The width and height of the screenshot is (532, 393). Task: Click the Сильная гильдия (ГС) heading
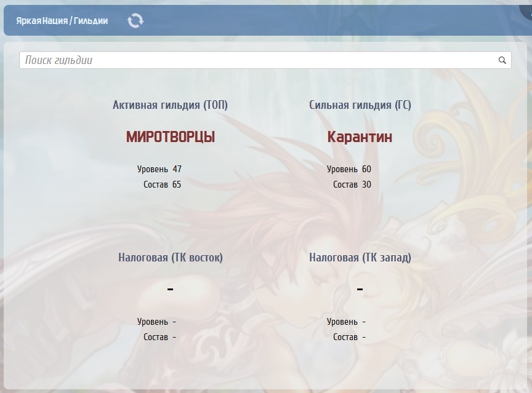(x=360, y=105)
